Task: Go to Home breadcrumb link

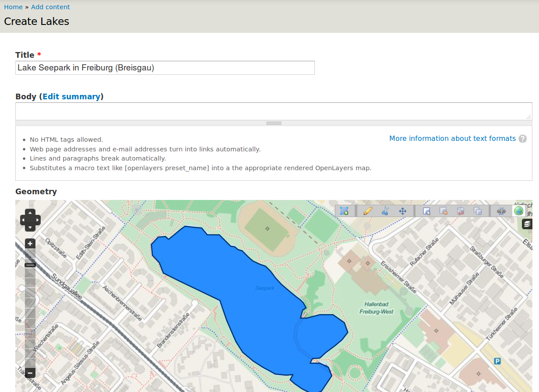Action: coord(13,7)
